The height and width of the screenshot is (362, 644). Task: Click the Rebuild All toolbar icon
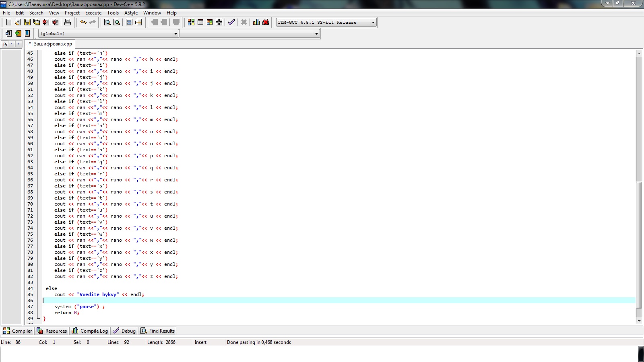pyautogui.click(x=219, y=22)
